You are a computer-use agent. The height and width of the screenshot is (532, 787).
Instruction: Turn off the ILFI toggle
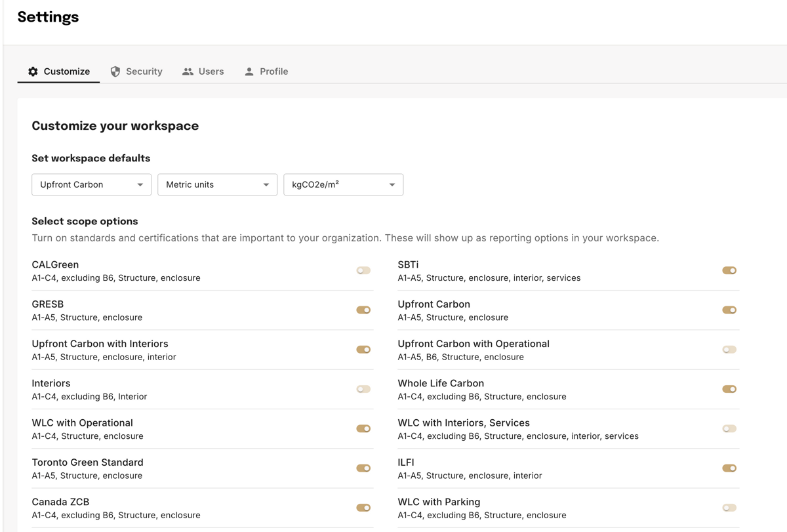pyautogui.click(x=729, y=468)
